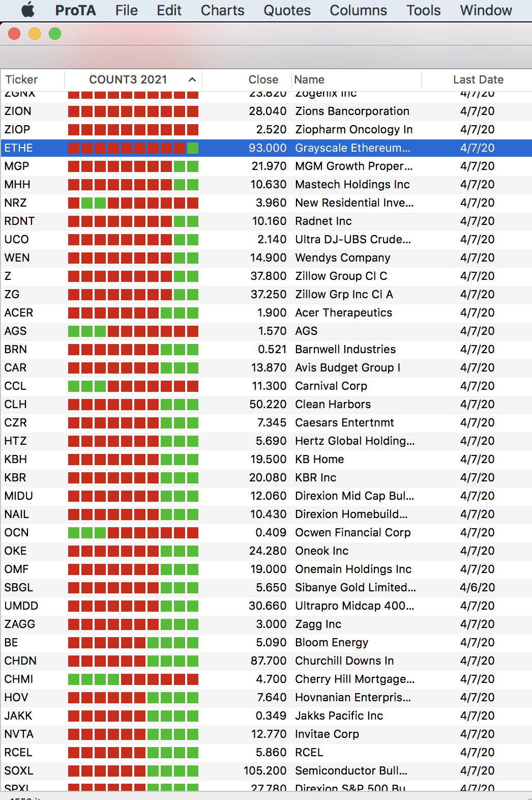This screenshot has width=532, height=800.
Task: Click the name Barnwell Industries
Action: [345, 350]
